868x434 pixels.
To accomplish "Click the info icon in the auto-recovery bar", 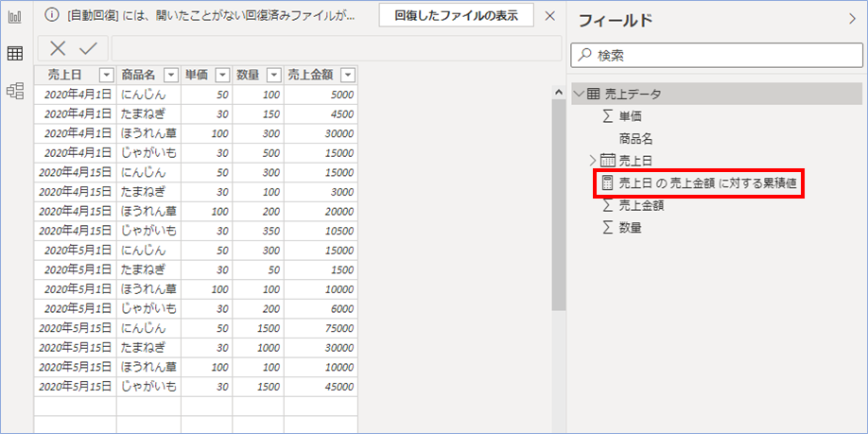I will coord(51,15).
